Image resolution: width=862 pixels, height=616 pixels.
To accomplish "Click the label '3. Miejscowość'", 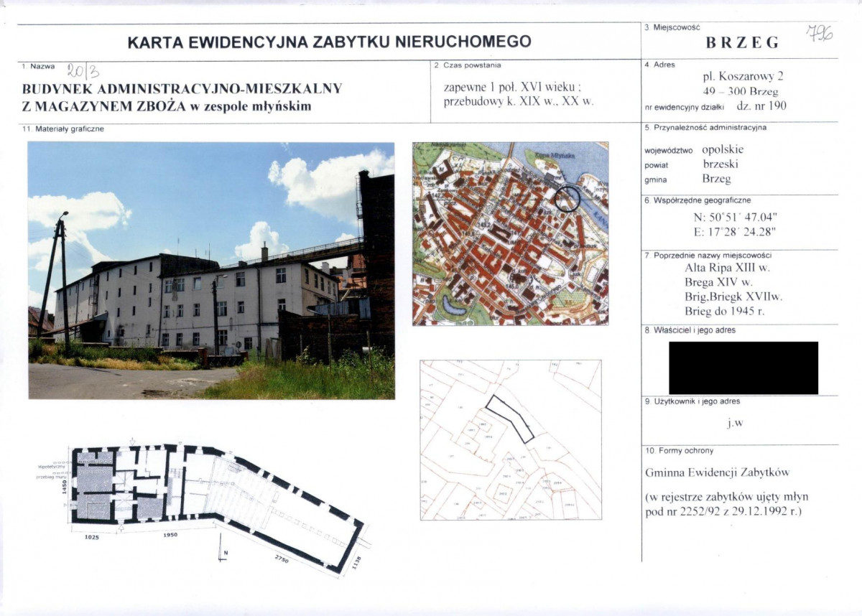I will 672,27.
